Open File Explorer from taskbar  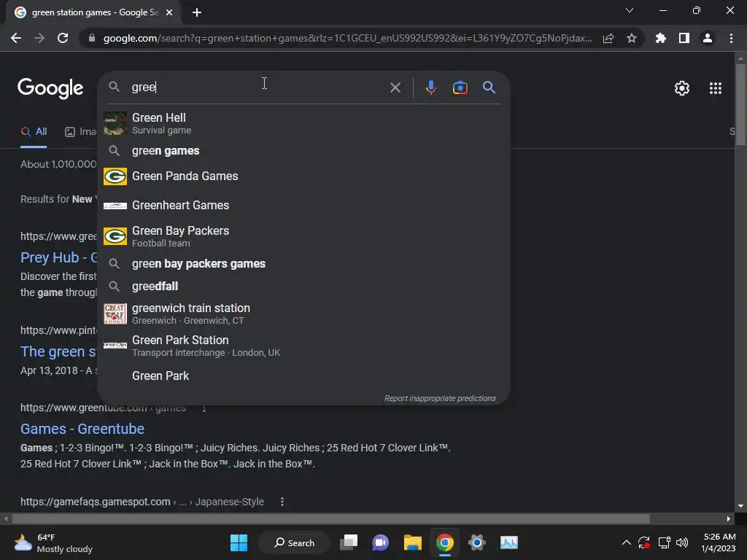coord(413,542)
